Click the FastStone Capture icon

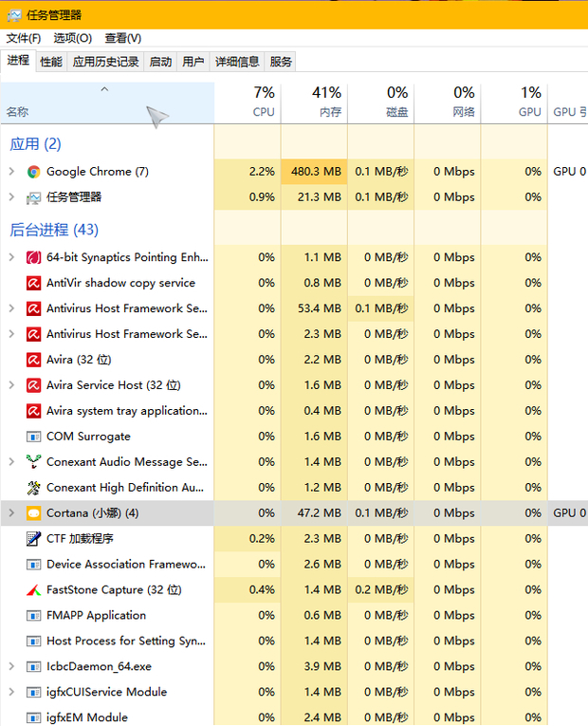pos(34,590)
